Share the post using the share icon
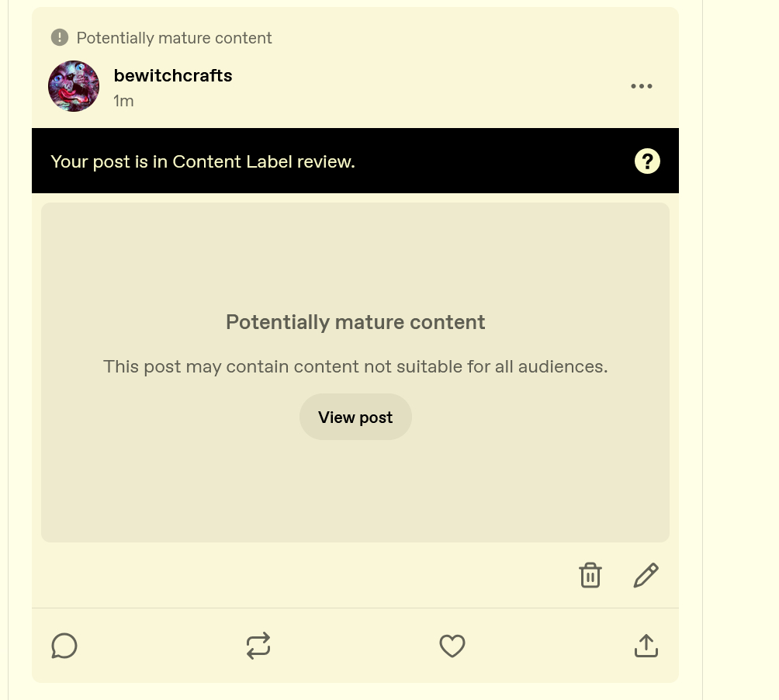Image resolution: width=779 pixels, height=700 pixels. (646, 646)
